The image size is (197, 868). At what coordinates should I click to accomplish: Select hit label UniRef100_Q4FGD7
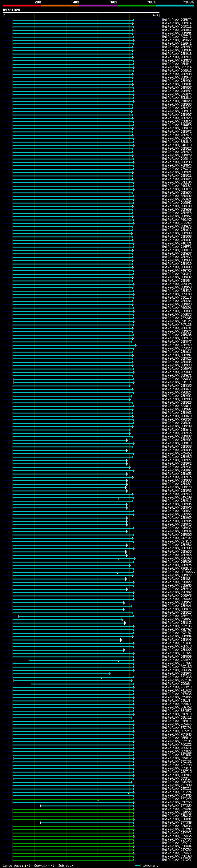[x=177, y=88]
